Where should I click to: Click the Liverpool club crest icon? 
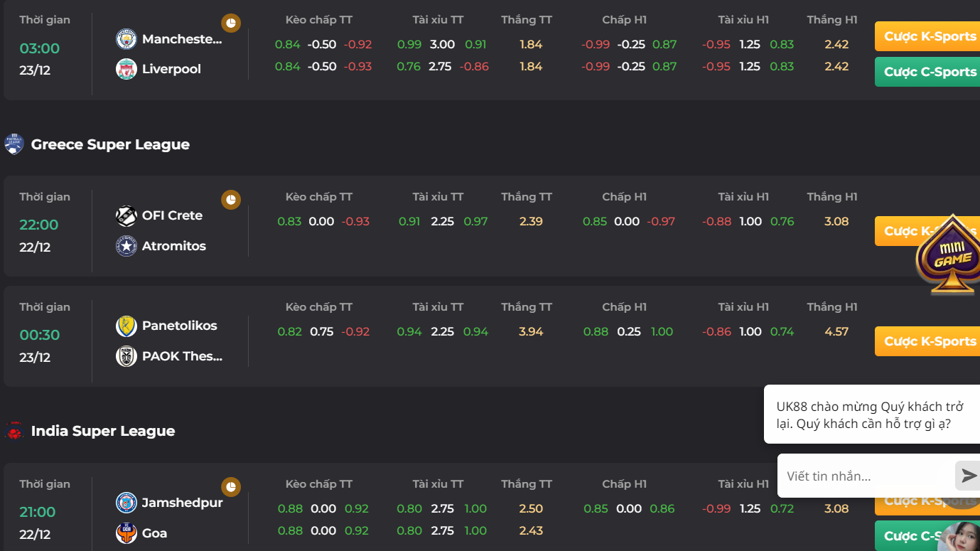point(126,69)
